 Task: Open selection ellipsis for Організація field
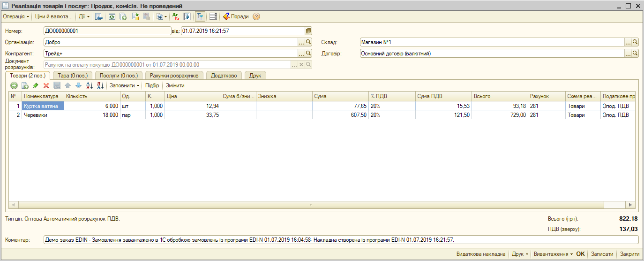pyautogui.click(x=301, y=42)
